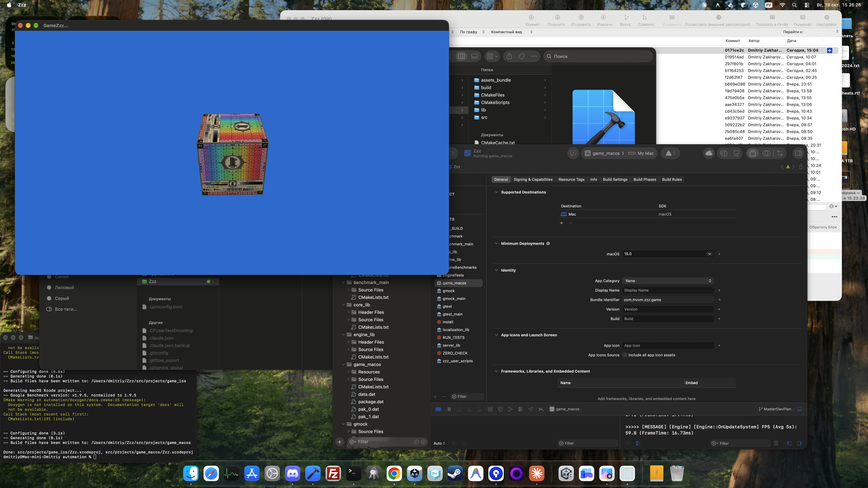This screenshot has height=488, width=868.
Task: Toggle console metadata switch icon in Xcode
Action: click(x=638, y=443)
